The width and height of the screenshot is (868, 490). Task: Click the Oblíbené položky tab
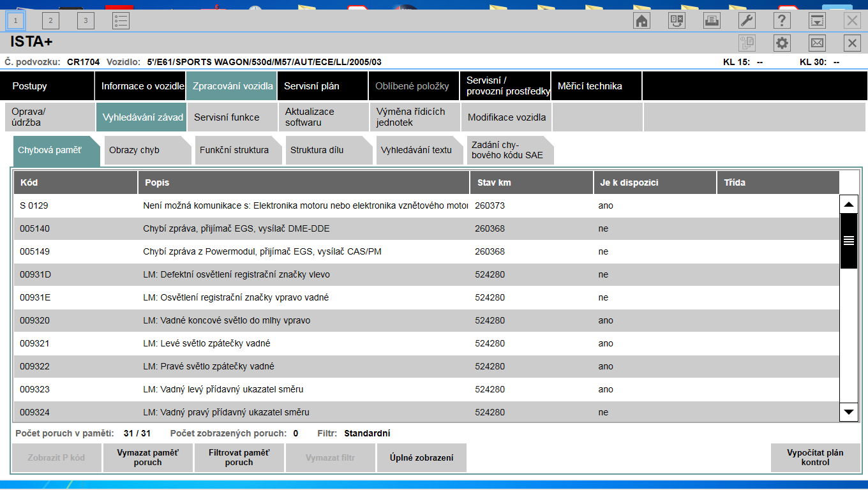coord(414,86)
